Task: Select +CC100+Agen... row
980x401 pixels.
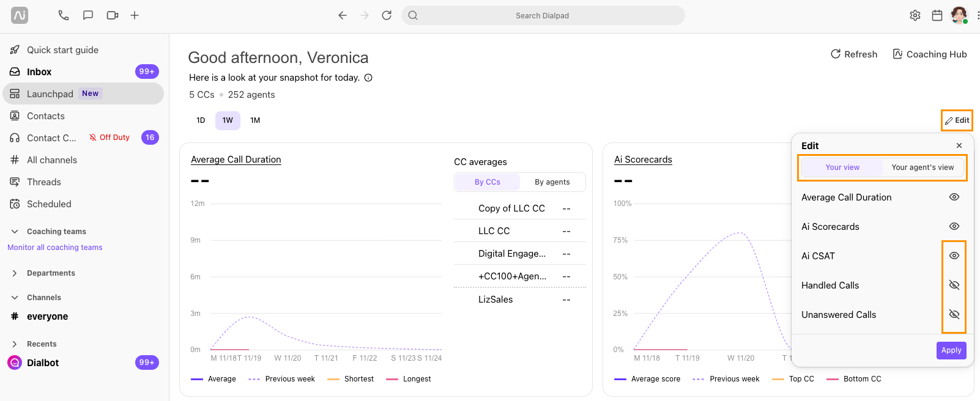Action: tap(519, 276)
